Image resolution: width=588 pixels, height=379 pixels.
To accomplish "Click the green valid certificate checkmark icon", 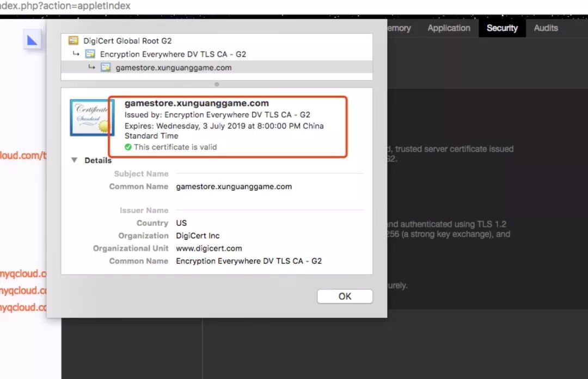I will coord(128,147).
